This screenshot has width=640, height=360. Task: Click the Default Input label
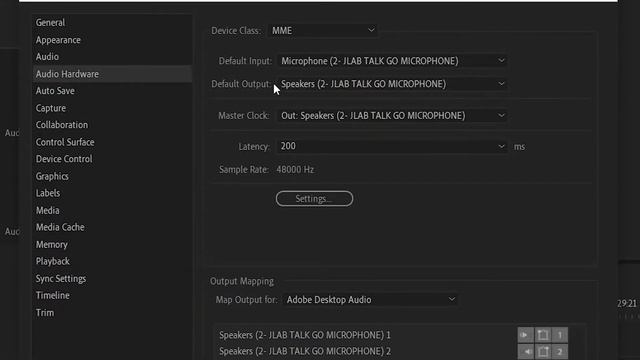pos(245,61)
